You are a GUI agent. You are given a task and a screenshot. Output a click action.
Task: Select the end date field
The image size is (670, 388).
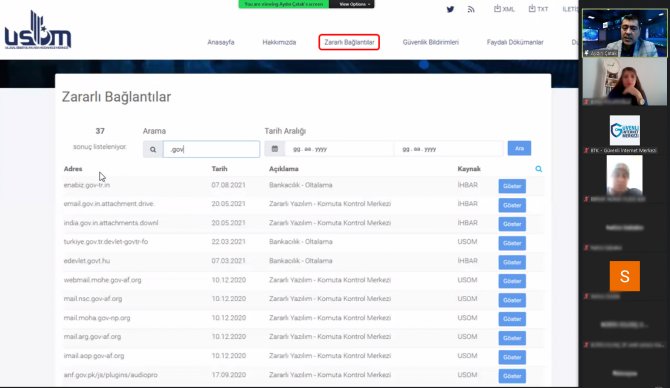[449, 149]
